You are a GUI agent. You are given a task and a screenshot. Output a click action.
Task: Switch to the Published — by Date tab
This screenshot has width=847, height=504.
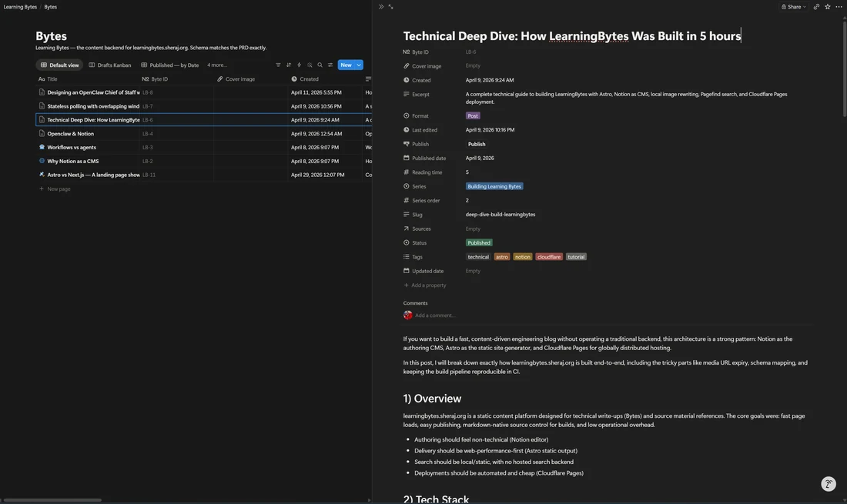coord(169,65)
